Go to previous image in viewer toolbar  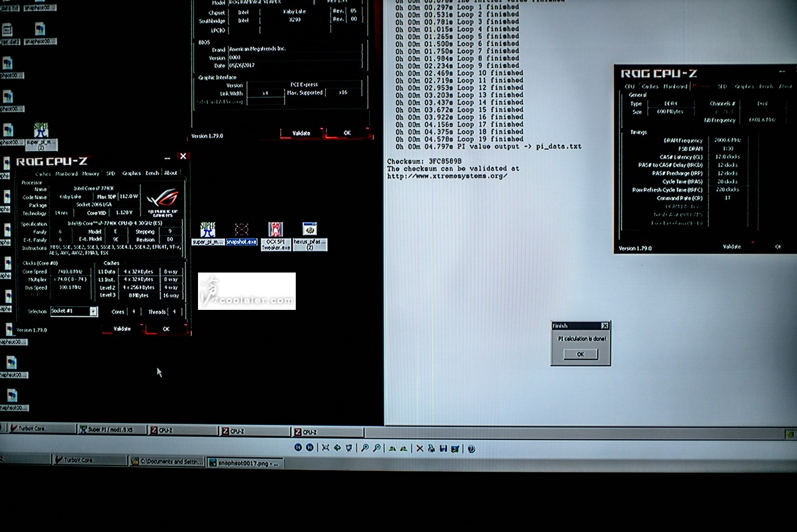click(298, 447)
